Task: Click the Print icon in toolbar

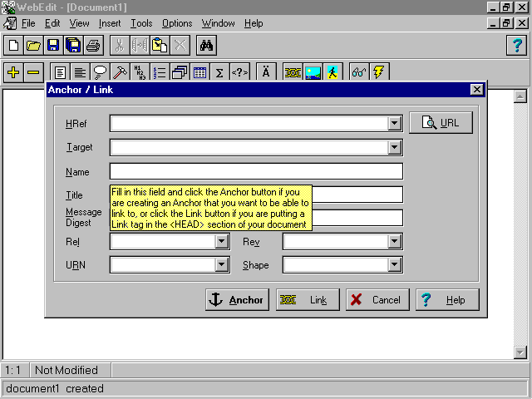Action: (x=93, y=45)
